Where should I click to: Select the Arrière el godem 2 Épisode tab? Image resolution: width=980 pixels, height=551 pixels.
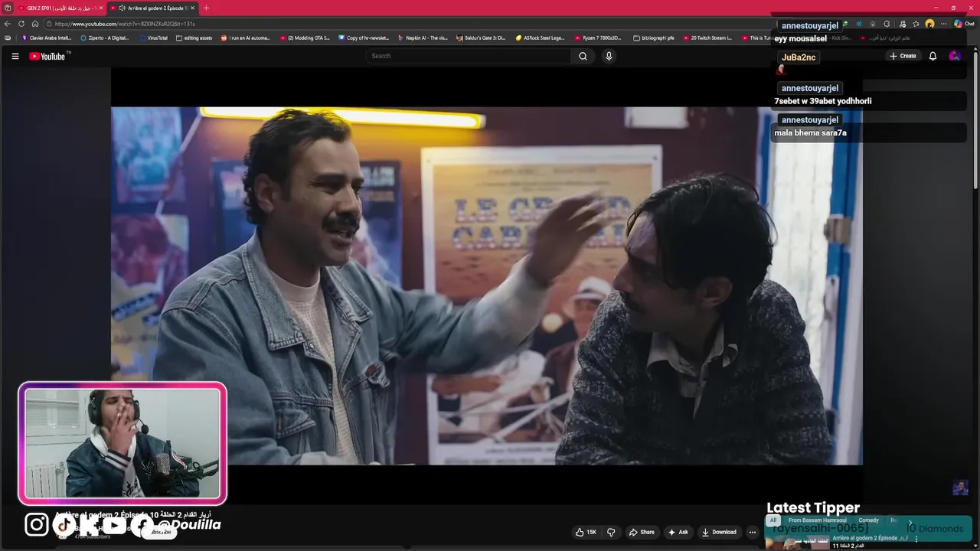tap(152, 8)
